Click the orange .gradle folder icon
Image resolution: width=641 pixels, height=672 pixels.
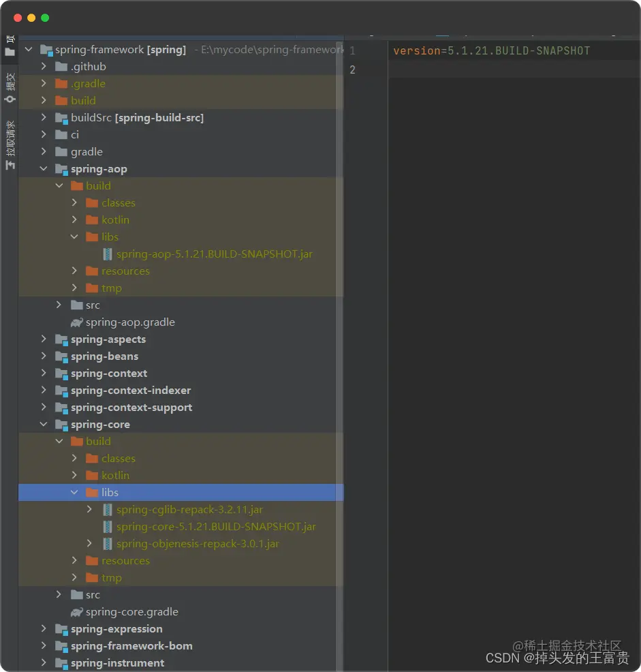click(x=61, y=84)
